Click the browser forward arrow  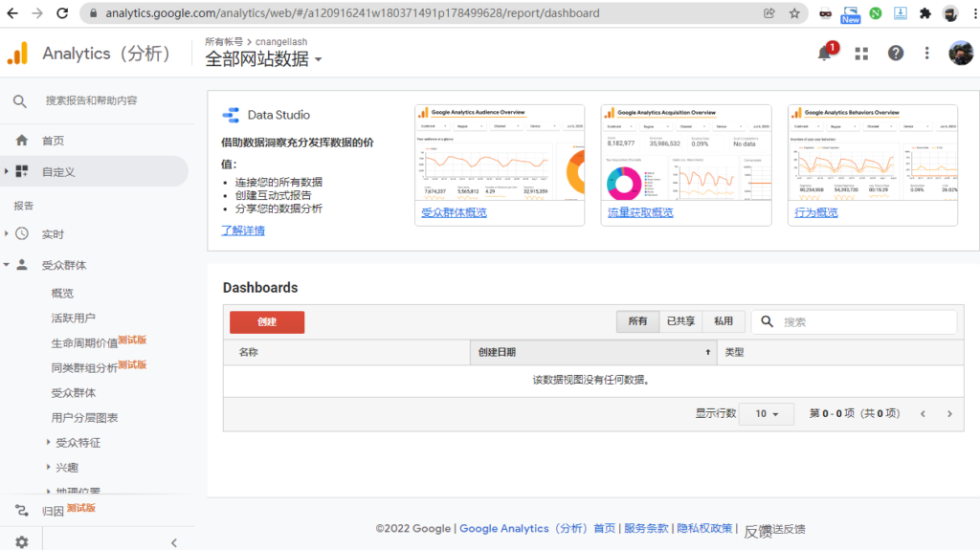coord(37,13)
